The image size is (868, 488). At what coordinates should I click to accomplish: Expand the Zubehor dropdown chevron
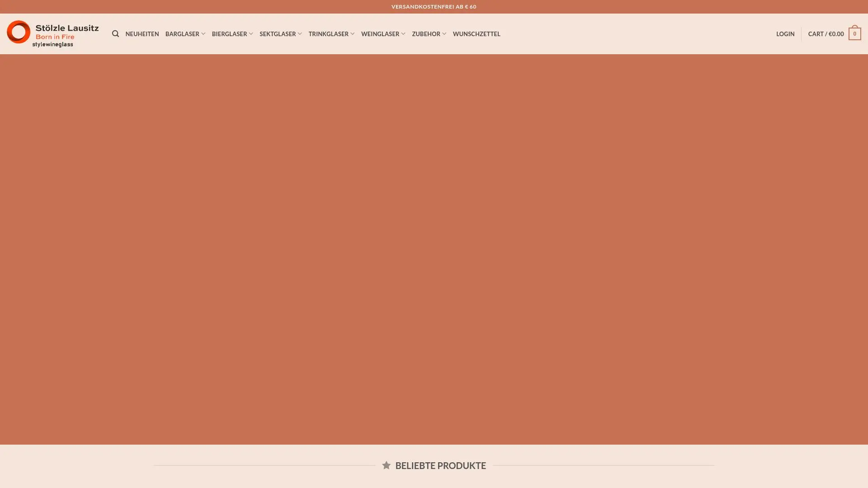tap(444, 34)
